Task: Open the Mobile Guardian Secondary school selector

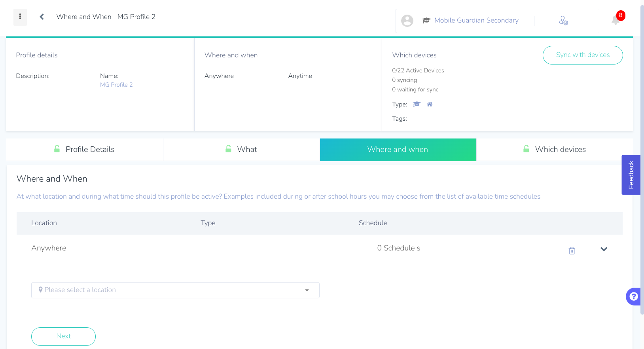Action: tap(476, 20)
